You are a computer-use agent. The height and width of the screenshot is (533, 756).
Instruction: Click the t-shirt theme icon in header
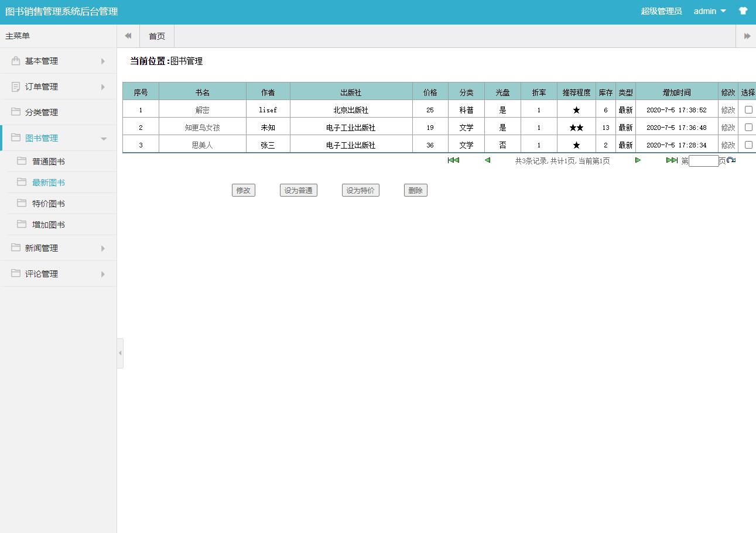(x=743, y=11)
